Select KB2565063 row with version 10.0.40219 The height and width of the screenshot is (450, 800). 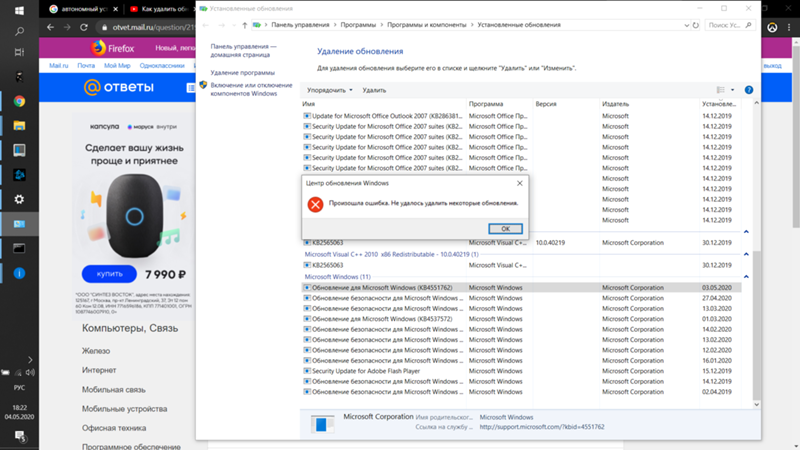[521, 243]
